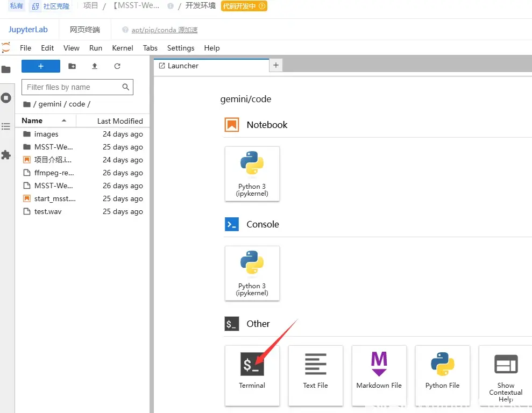This screenshot has width=532, height=413.
Task: Switch to the 网页终端 tab
Action: [x=85, y=30]
